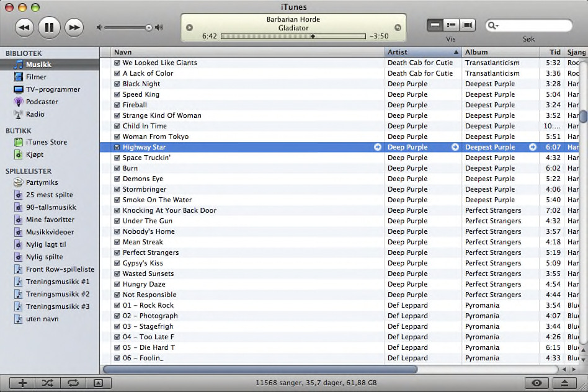Sort by Navn column header
The width and height of the screenshot is (588, 392).
pyautogui.click(x=247, y=52)
